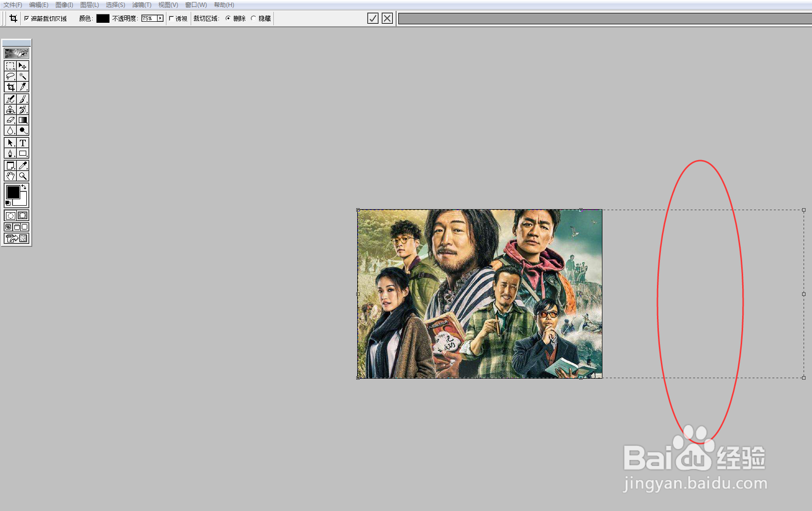Click the crop box top-right corner handle
The image size is (812, 511).
(804, 210)
